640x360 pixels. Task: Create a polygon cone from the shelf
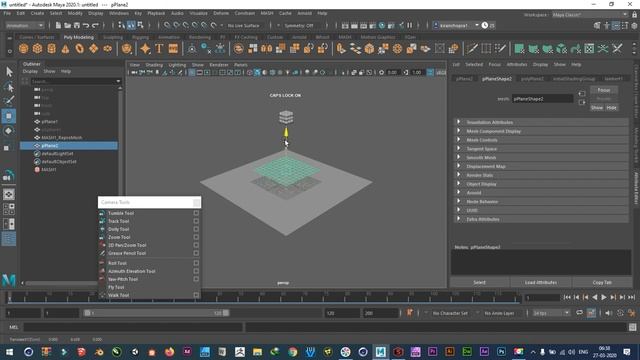pos(65,49)
